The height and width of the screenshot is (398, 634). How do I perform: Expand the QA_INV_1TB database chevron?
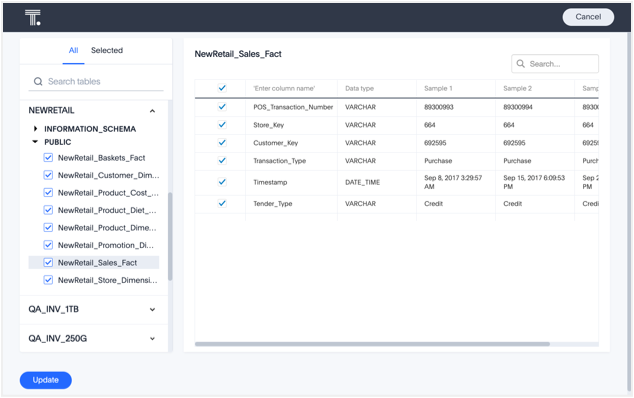coord(152,310)
